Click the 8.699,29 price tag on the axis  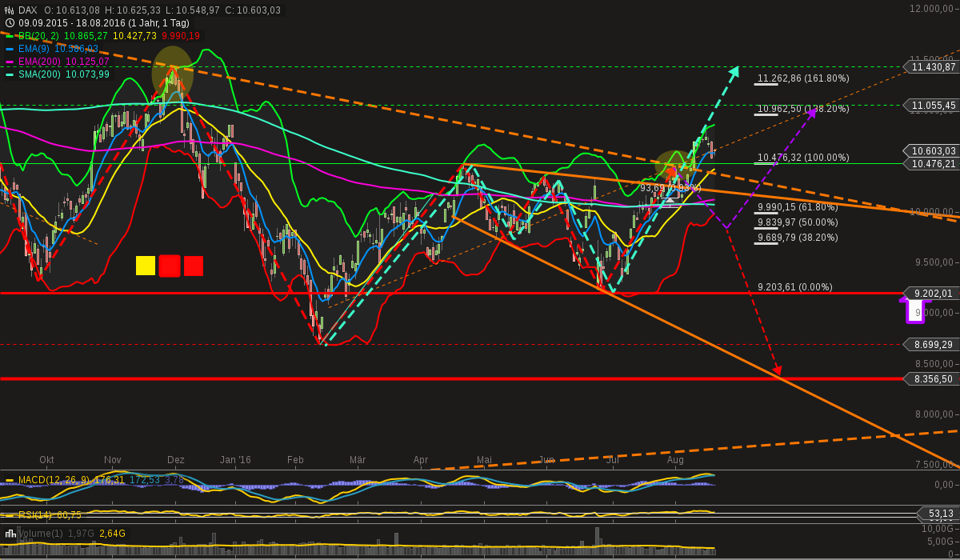coord(931,344)
